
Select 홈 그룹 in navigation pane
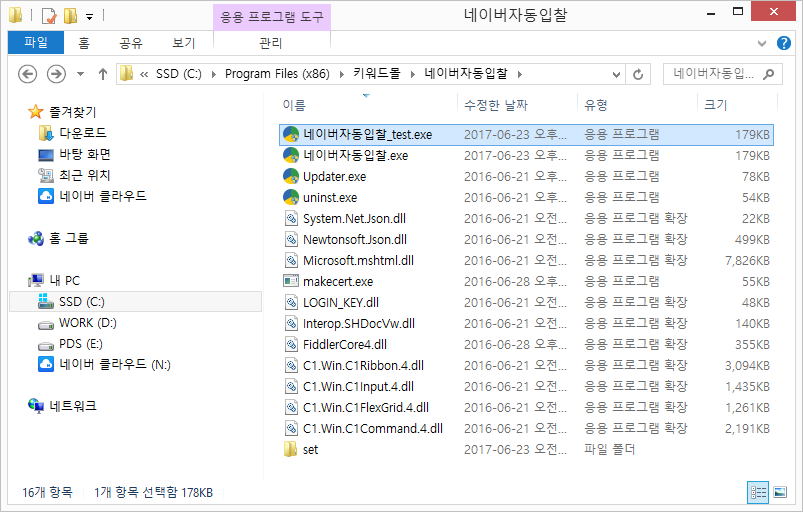58,238
